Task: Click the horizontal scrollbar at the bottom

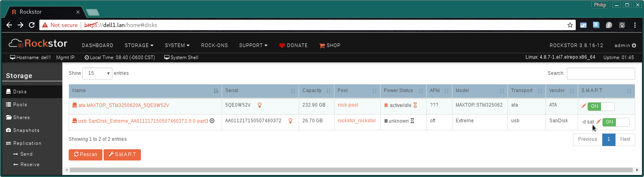Action: pos(351,170)
